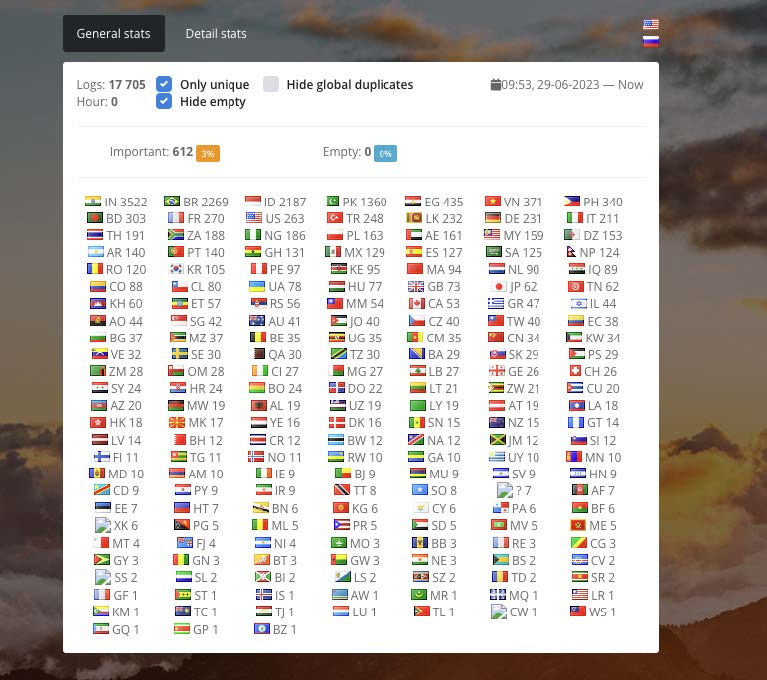Click the Japan flag next to JP 62
The width and height of the screenshot is (767, 680).
tap(497, 286)
